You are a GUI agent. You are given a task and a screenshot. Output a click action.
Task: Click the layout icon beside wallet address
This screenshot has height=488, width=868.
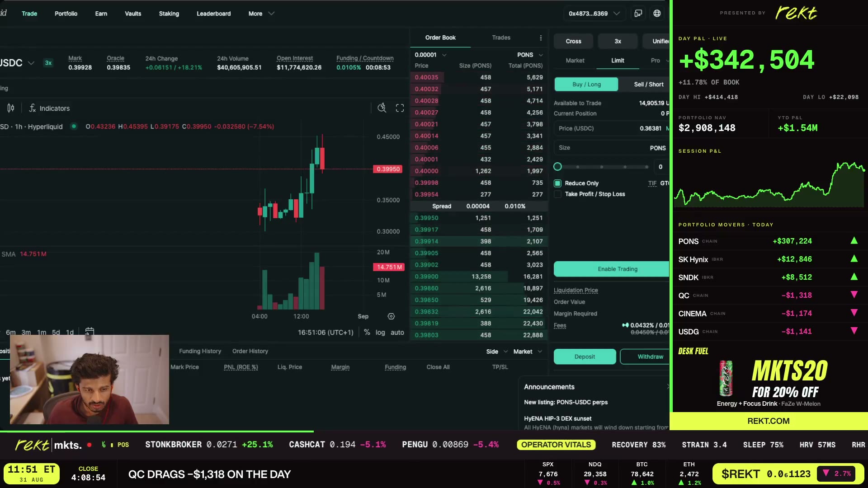638,14
